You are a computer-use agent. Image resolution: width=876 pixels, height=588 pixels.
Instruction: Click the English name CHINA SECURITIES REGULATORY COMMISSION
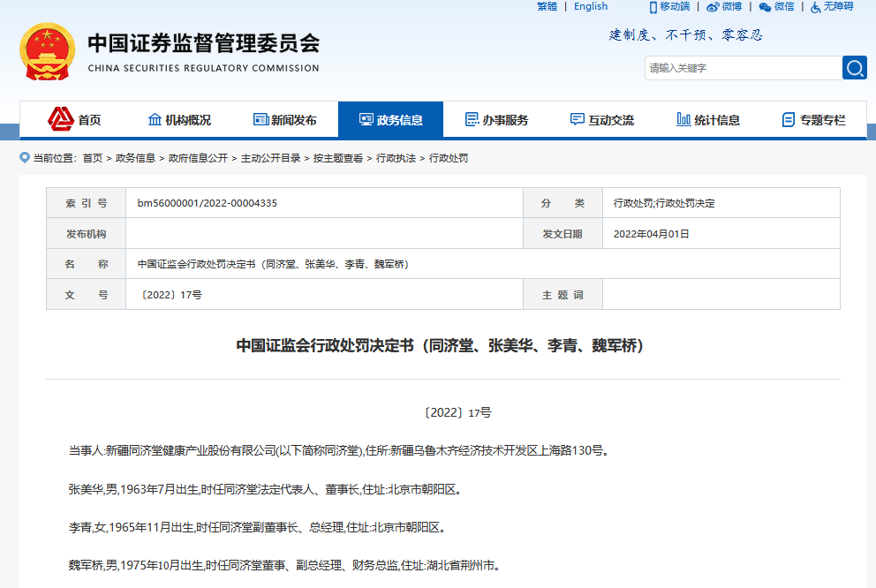tap(203, 68)
